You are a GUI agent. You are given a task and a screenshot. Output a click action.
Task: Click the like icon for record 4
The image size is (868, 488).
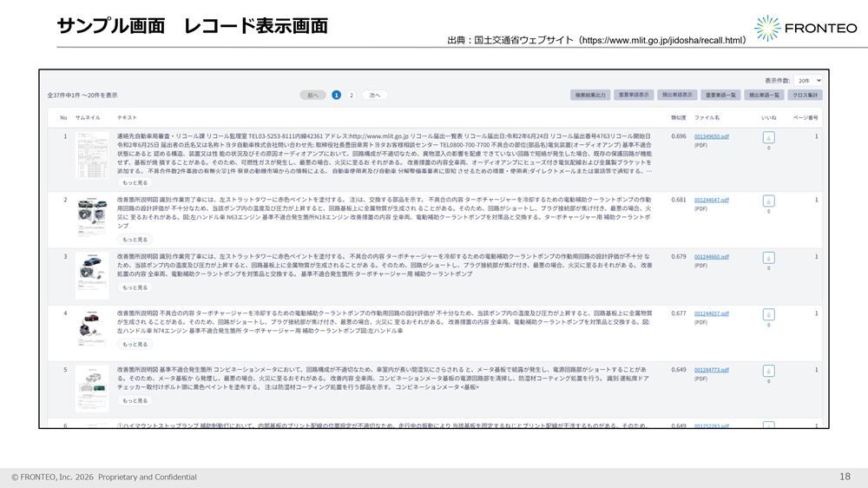[x=768, y=314]
